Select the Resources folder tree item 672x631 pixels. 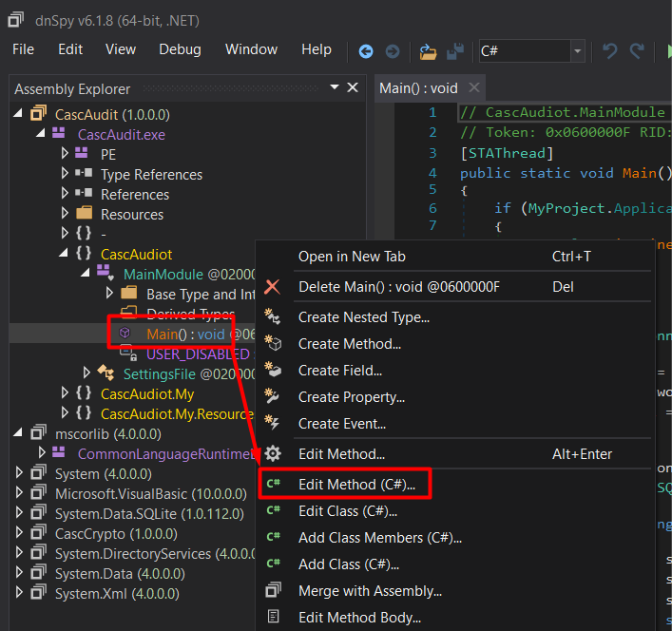click(x=132, y=214)
